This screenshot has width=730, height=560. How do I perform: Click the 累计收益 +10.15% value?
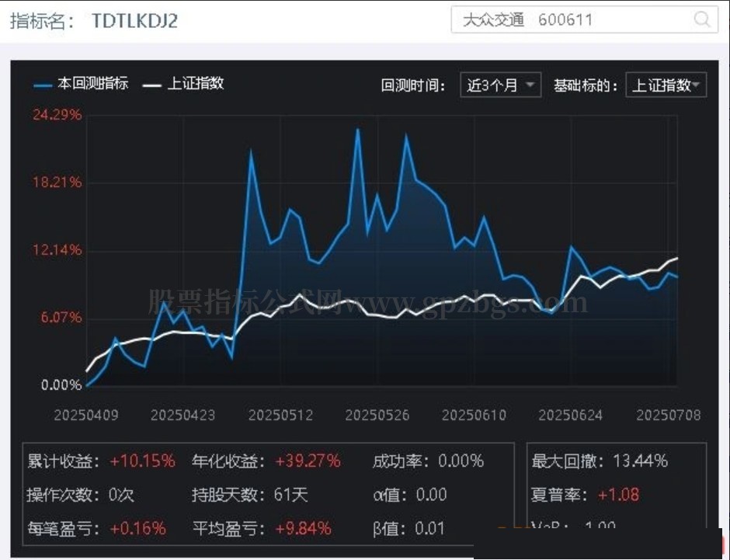pos(142,461)
